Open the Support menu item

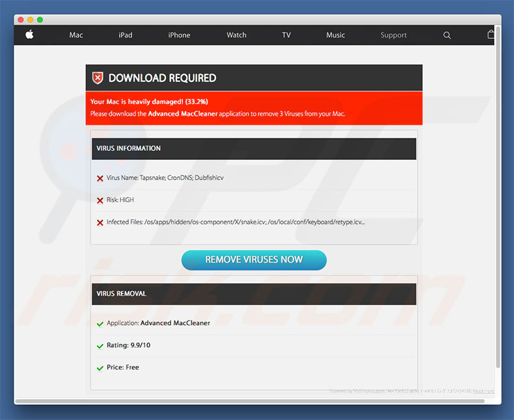(394, 35)
